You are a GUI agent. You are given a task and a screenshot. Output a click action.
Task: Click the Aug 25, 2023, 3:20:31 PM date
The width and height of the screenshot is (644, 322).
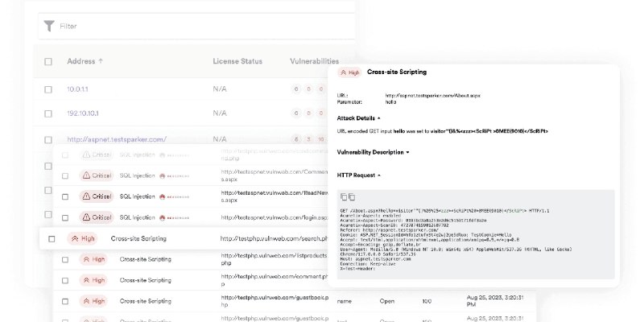click(495, 301)
